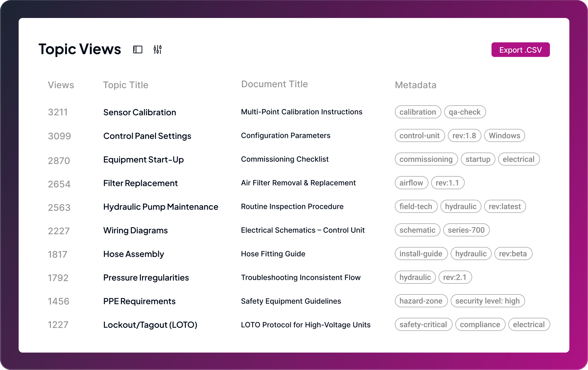Screen dimensions: 588x370
Task: Select the Metadata column header
Action: 416,85
